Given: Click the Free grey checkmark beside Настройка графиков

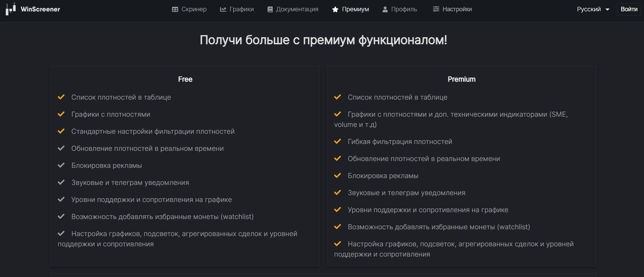Looking at the screenshot, I should 61,234.
